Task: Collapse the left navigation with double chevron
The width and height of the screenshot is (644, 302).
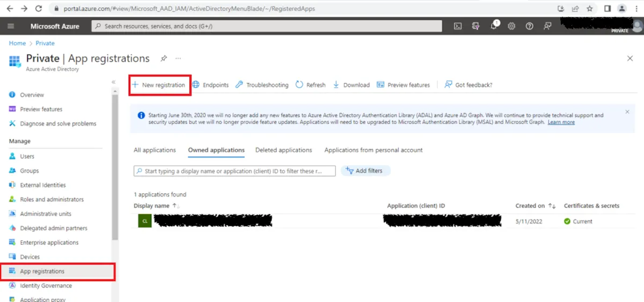Action: click(x=113, y=82)
